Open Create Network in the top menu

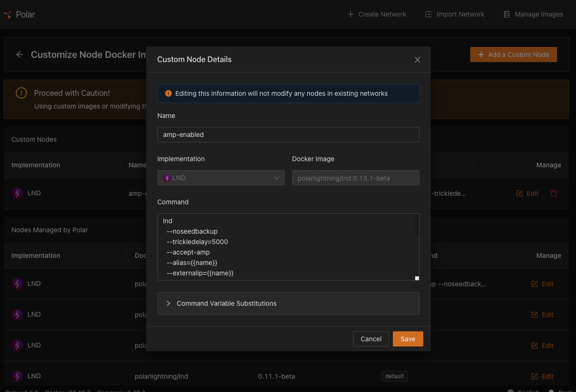[x=377, y=14]
